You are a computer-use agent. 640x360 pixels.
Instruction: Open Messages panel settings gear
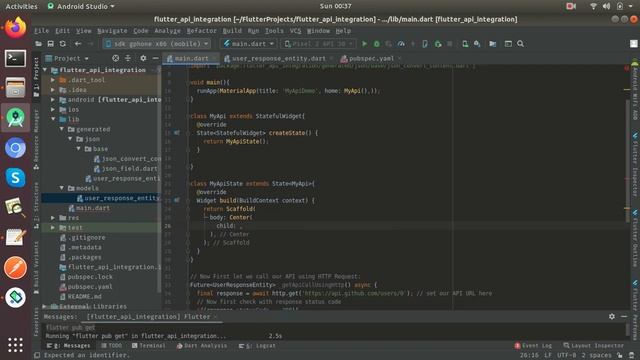[x=612, y=316]
